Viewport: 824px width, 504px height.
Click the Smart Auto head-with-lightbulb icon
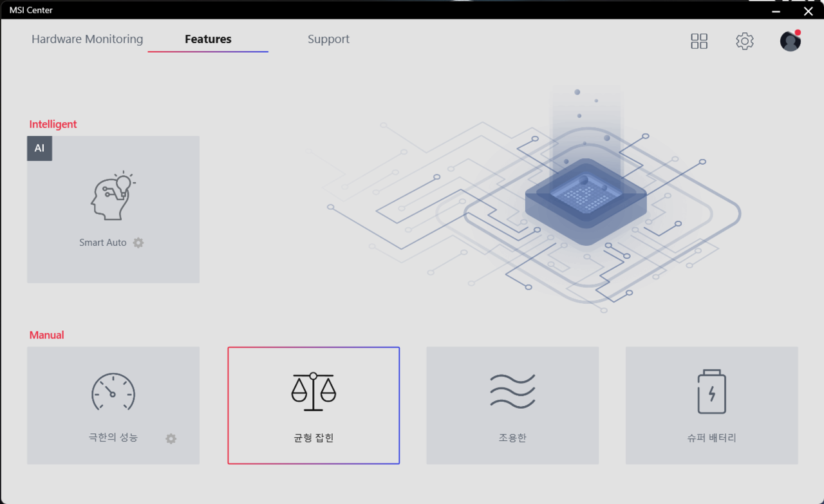(113, 196)
